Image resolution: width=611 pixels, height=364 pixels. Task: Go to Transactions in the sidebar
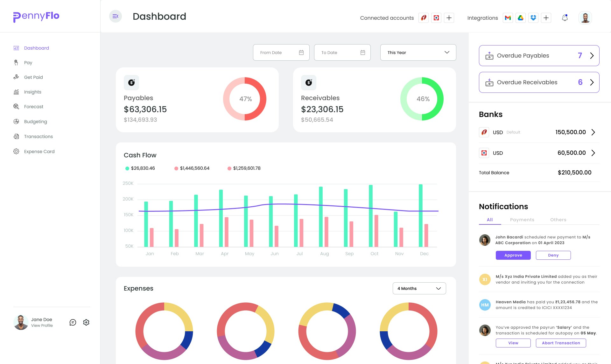[38, 136]
